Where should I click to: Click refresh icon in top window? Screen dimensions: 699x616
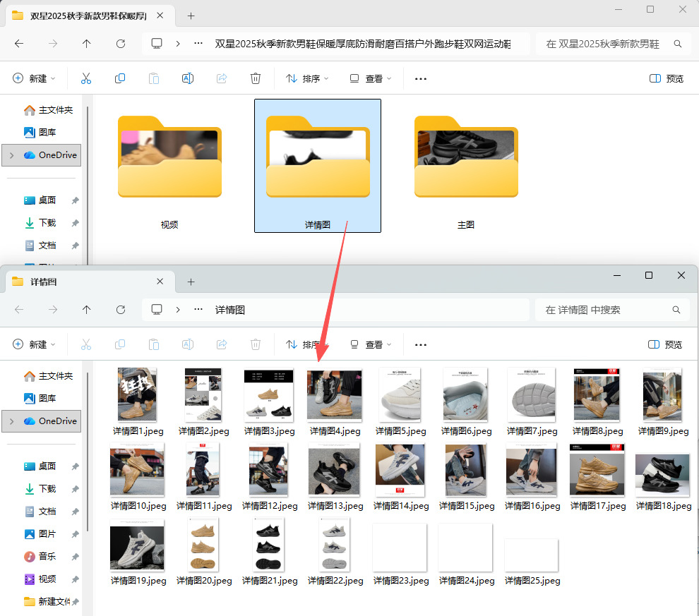point(120,44)
